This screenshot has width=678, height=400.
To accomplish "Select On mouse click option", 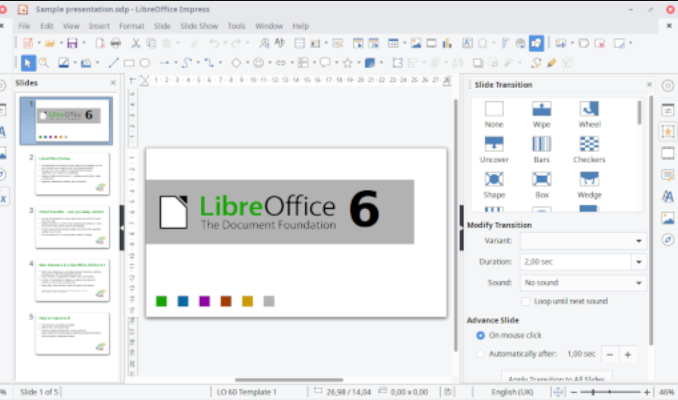I will [x=481, y=336].
